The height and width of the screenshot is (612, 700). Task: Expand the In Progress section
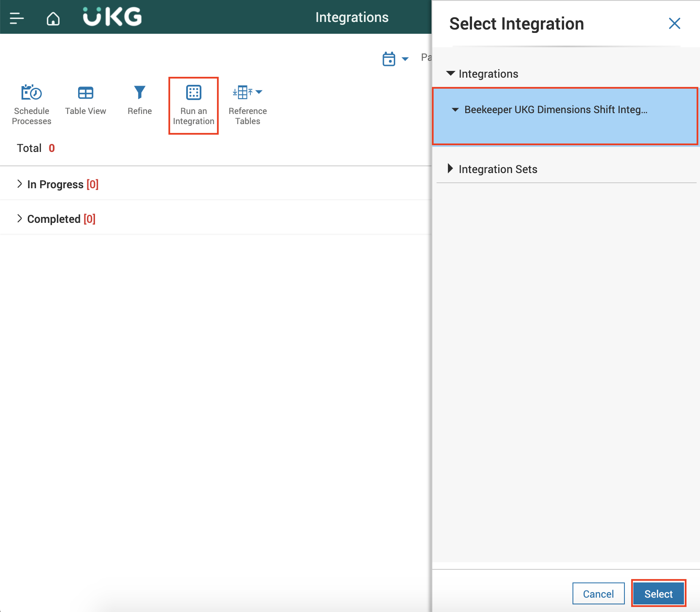pyautogui.click(x=19, y=184)
